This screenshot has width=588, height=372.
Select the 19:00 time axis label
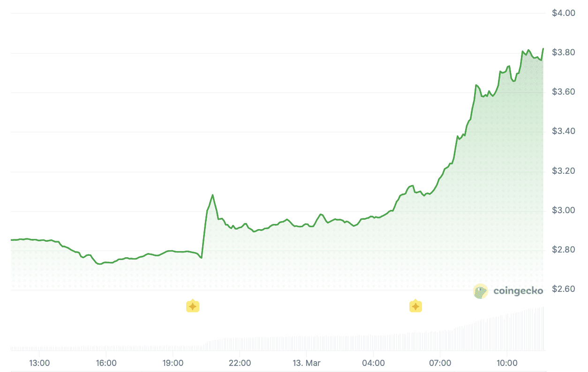tap(173, 363)
